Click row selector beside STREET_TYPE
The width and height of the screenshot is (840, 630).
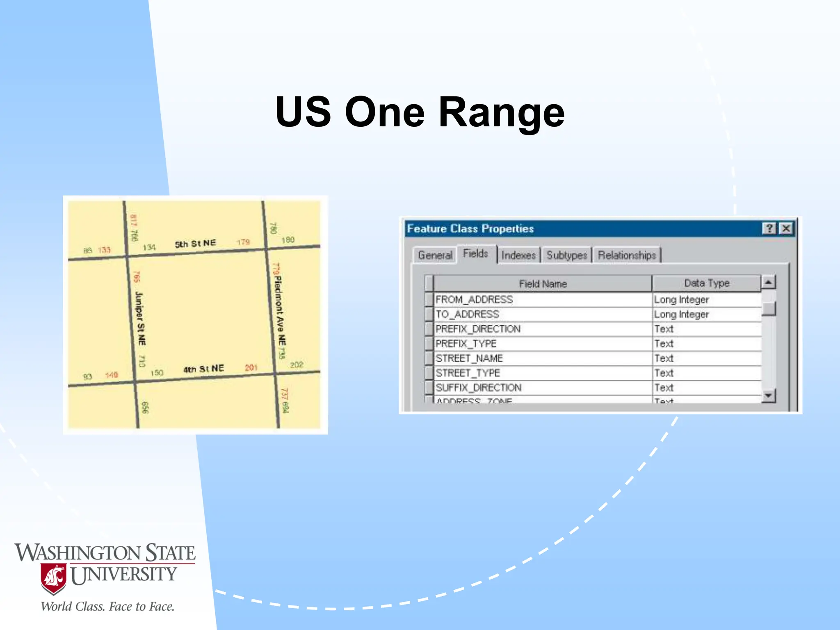(429, 373)
